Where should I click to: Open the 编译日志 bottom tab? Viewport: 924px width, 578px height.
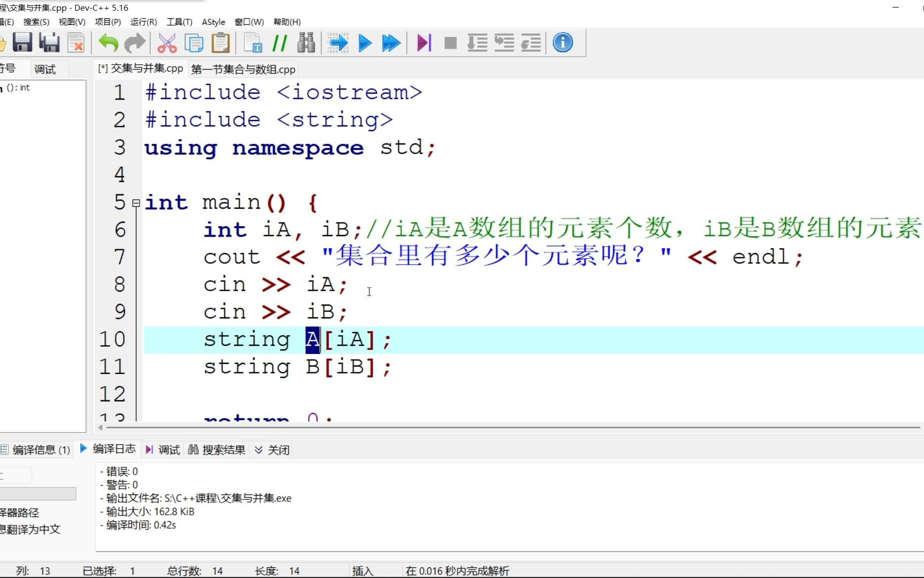pos(107,449)
